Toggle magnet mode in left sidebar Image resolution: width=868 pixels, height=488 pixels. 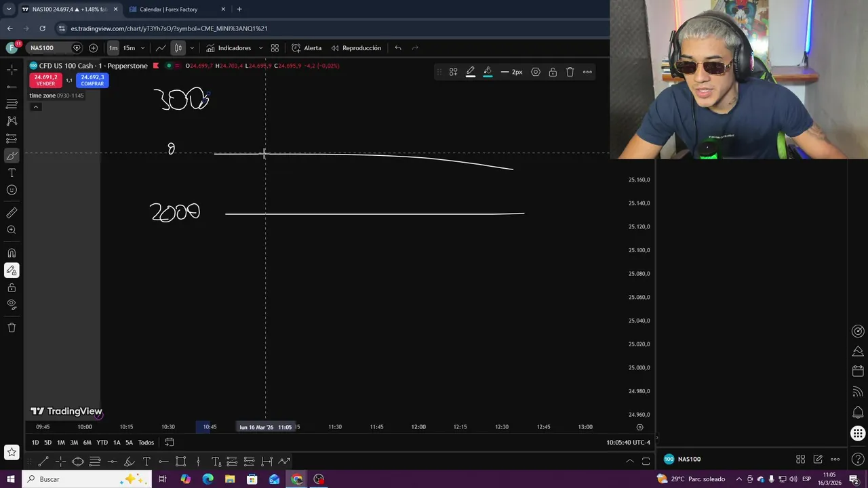[x=12, y=253]
